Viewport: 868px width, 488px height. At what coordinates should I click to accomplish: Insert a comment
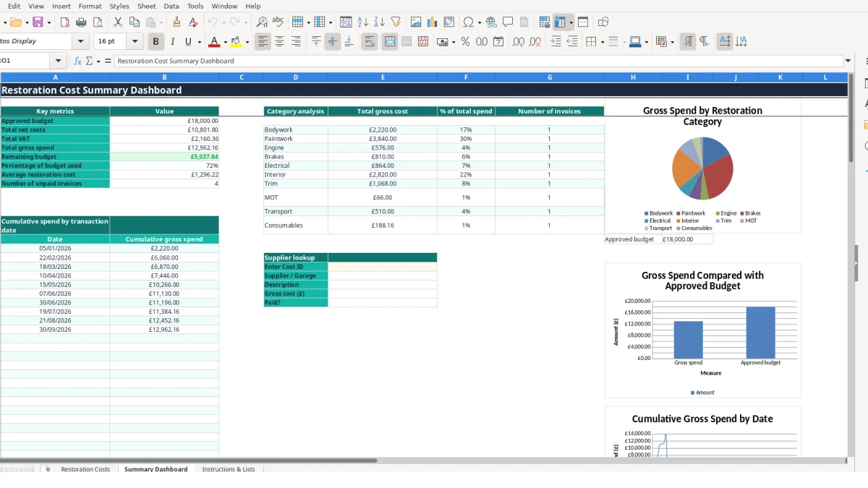508,22
